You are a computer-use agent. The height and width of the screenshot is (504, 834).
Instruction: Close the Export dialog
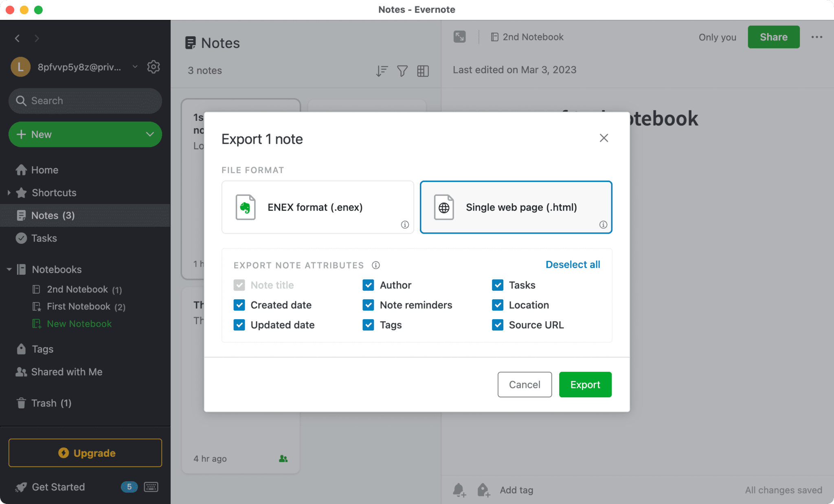pos(604,138)
